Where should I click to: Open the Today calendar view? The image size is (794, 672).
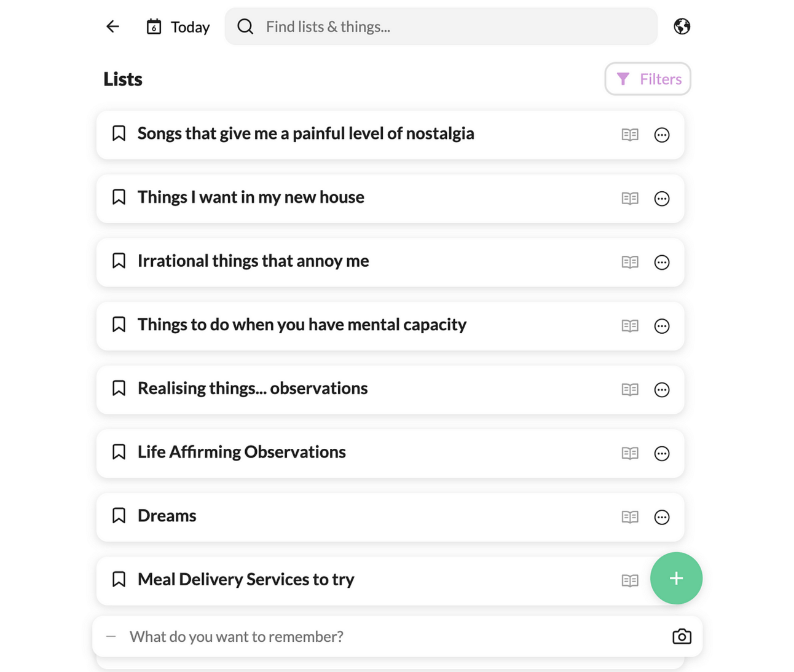[178, 27]
